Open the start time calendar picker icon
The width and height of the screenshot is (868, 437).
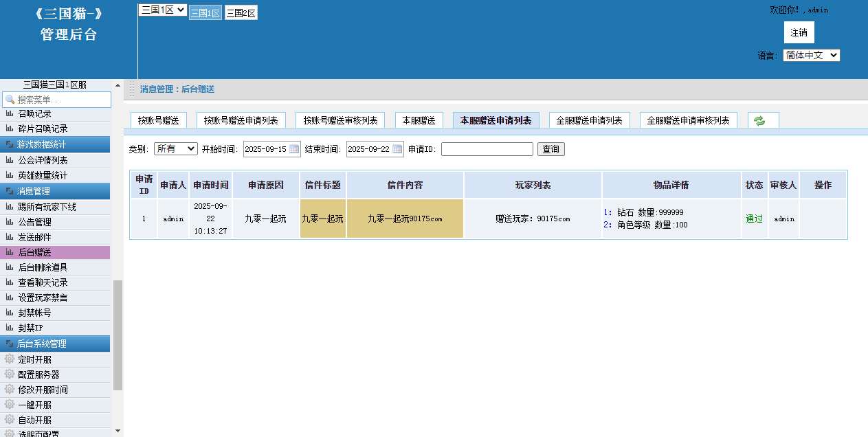(294, 149)
